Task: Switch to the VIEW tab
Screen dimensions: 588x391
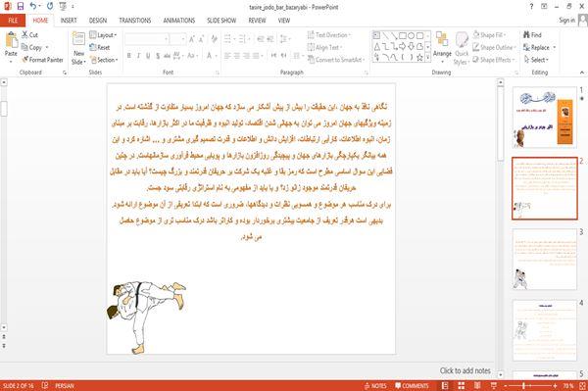Action: coord(284,21)
